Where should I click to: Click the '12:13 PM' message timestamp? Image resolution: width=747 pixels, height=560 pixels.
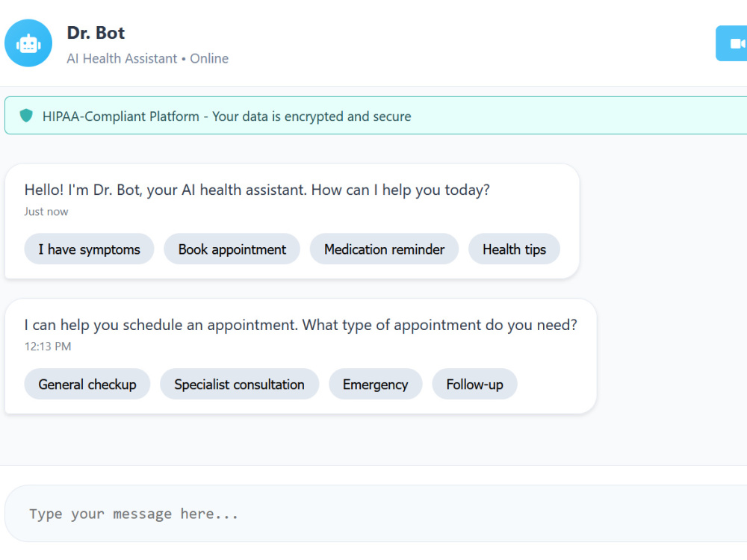(x=48, y=346)
